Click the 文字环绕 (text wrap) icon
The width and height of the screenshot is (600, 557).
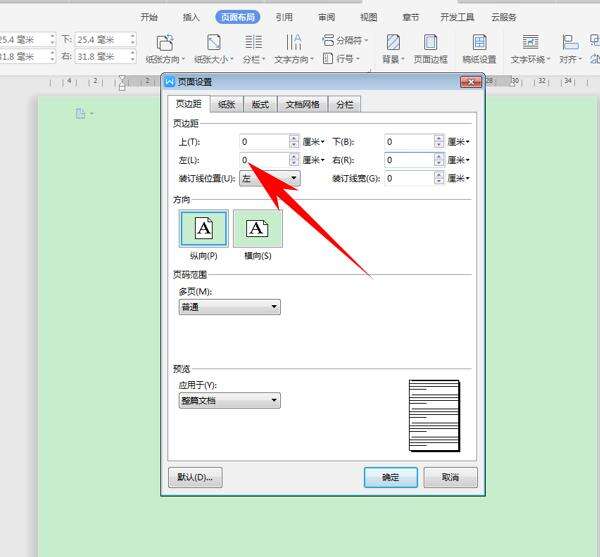530,42
